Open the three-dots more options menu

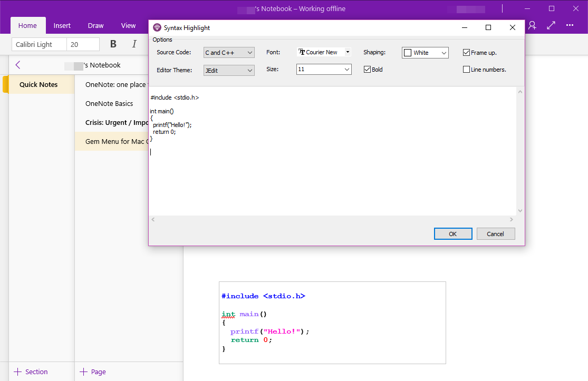(x=570, y=25)
